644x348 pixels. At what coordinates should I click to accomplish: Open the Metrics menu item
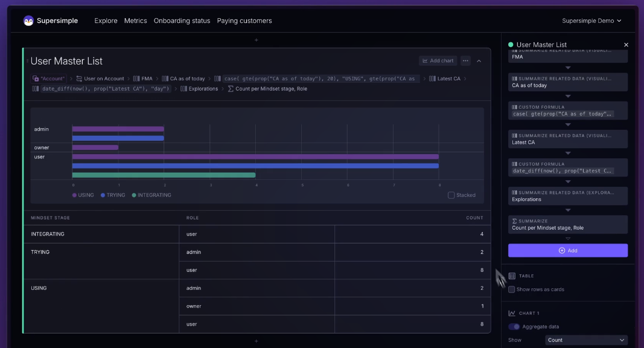136,21
